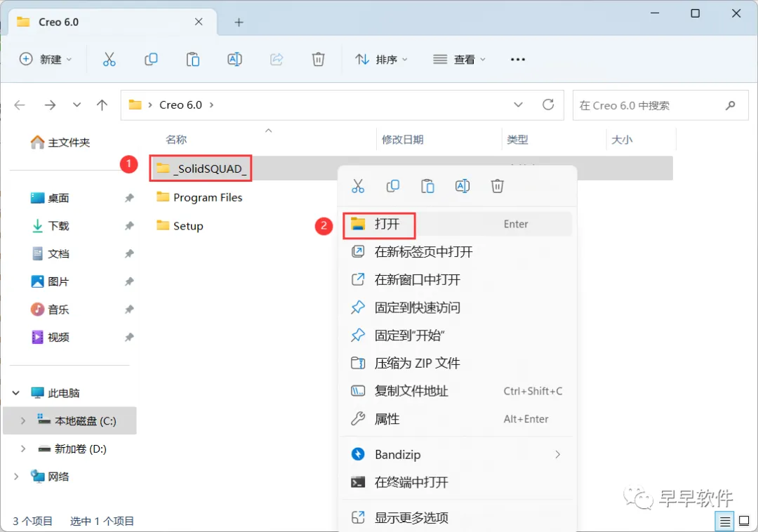Click the Share icon in the top toolbar
Viewport: 758px width, 532px height.
coord(277,60)
